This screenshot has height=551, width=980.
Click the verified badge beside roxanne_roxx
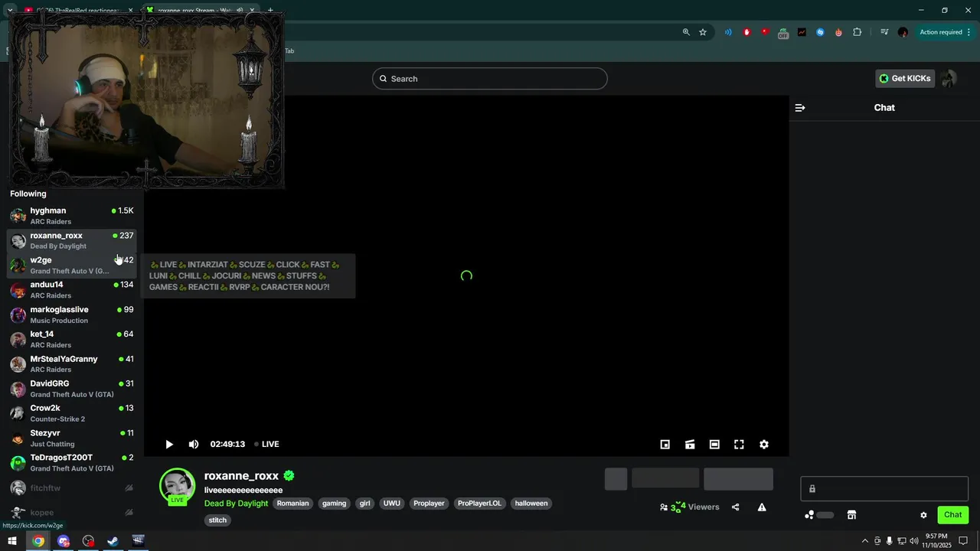pos(289,475)
